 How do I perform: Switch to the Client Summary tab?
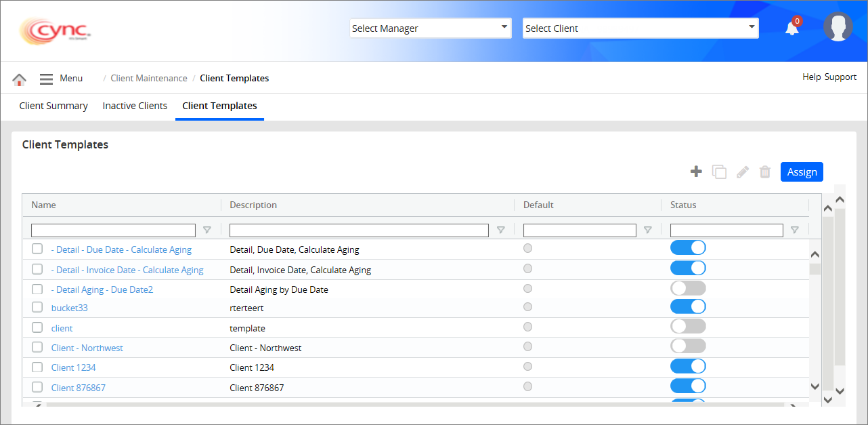pyautogui.click(x=53, y=106)
